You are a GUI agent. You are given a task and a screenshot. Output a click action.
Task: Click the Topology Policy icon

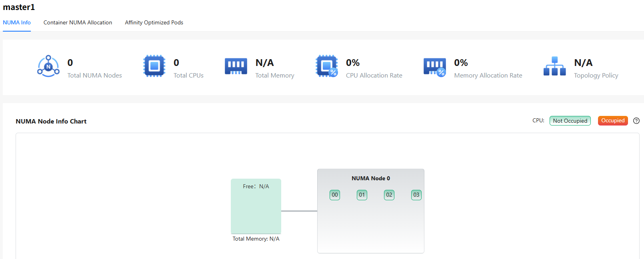point(555,66)
